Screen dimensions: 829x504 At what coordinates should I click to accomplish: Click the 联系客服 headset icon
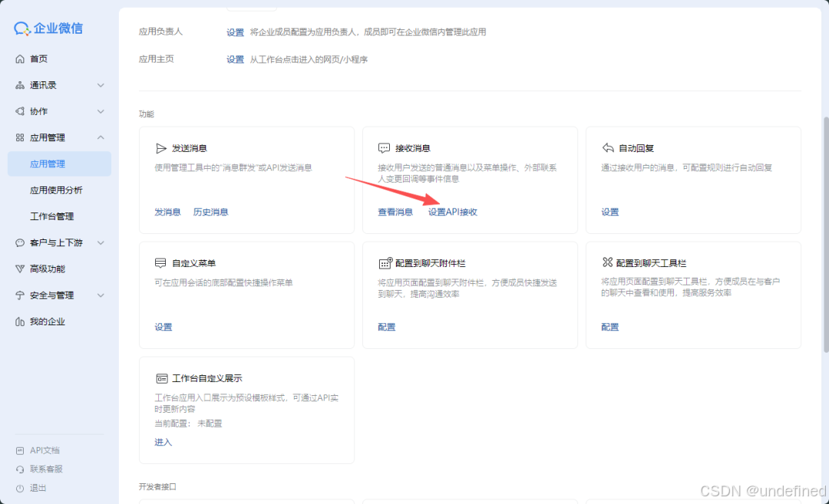pyautogui.click(x=20, y=469)
